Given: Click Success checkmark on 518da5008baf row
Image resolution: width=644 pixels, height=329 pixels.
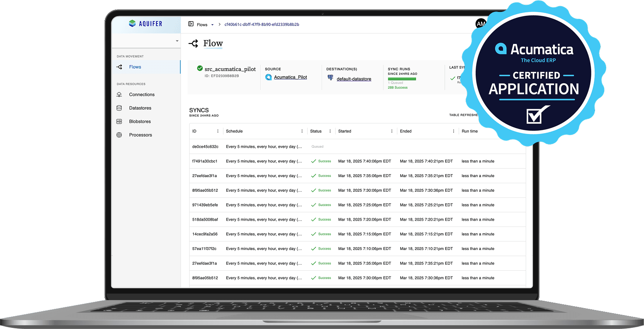Looking at the screenshot, I should (314, 219).
